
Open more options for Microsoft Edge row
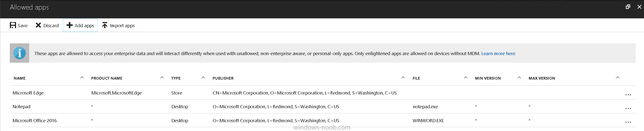pyautogui.click(x=628, y=95)
